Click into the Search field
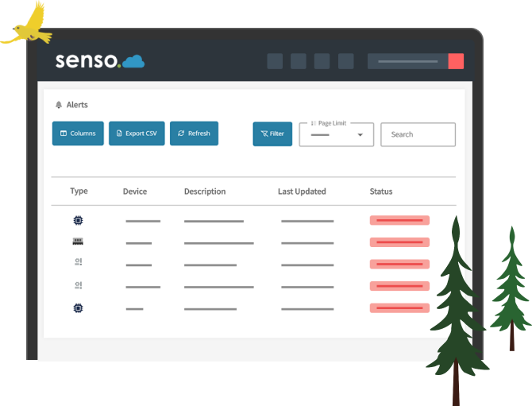Screen dimensions: 532x406 418,134
